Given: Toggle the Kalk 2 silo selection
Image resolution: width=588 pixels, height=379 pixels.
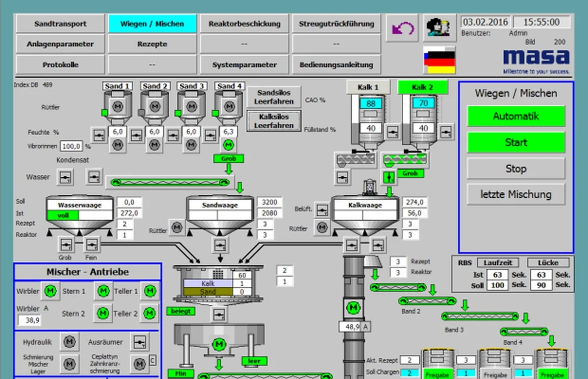Looking at the screenshot, I should pos(422,87).
